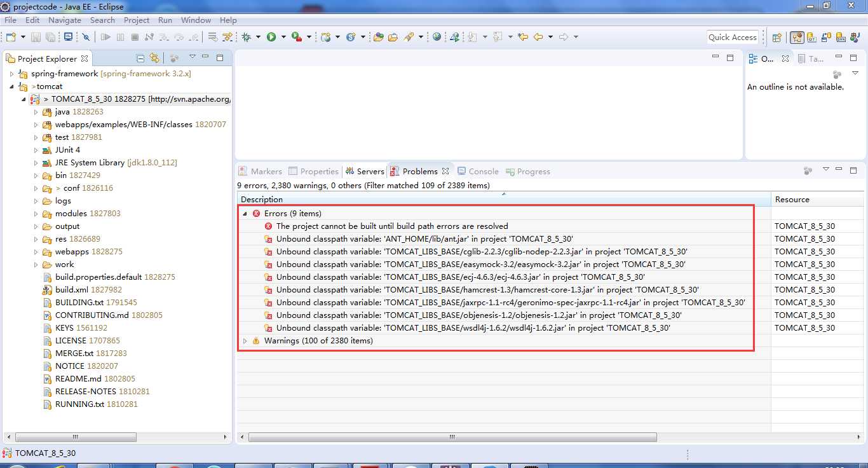Open the Problems view menu triangle
The image size is (868, 468).
(826, 169)
